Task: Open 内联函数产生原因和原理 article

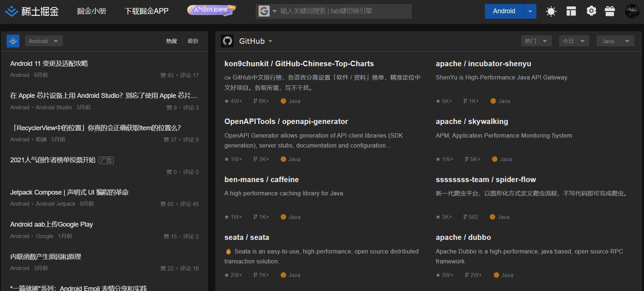Action: pyautogui.click(x=46, y=257)
